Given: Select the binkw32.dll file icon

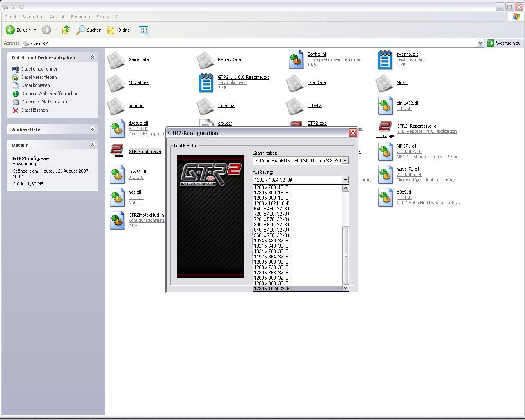Looking at the screenshot, I should pyautogui.click(x=385, y=106).
